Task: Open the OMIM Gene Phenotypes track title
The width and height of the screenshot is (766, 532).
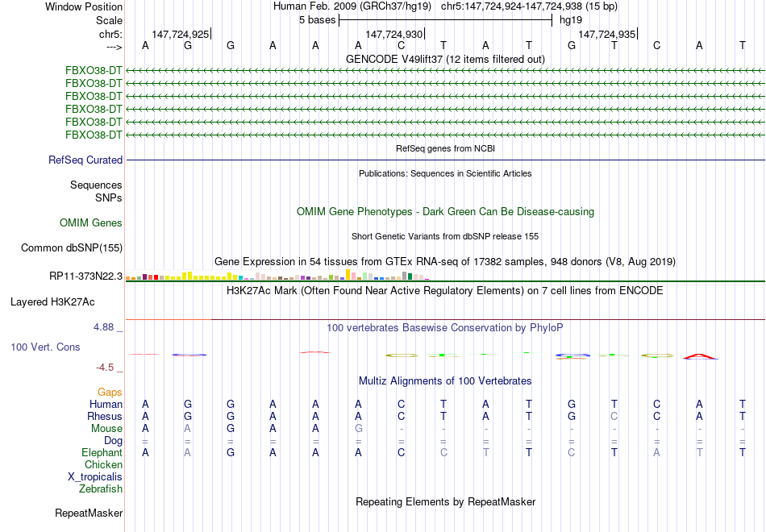Action: [x=445, y=211]
